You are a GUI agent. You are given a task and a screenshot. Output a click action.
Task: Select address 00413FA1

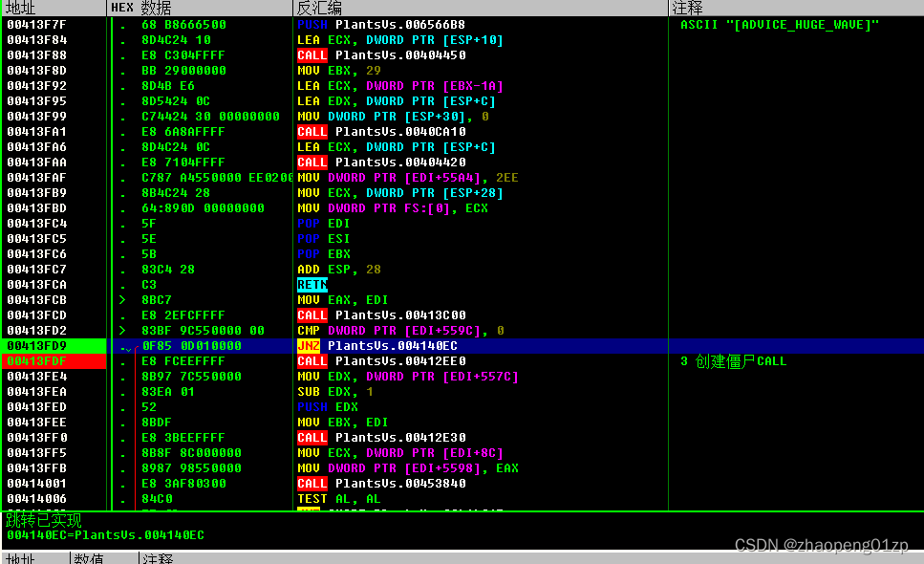coord(36,132)
